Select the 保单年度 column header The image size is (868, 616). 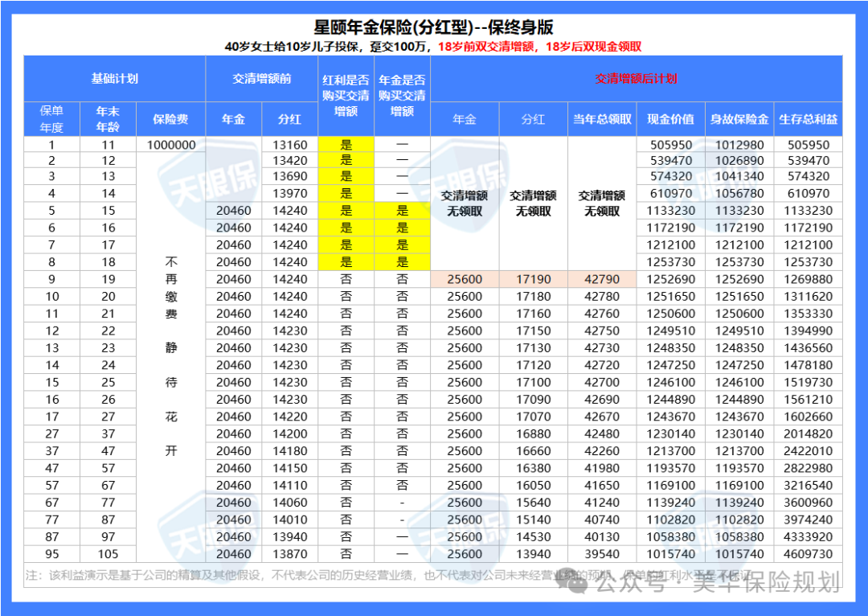(x=51, y=119)
